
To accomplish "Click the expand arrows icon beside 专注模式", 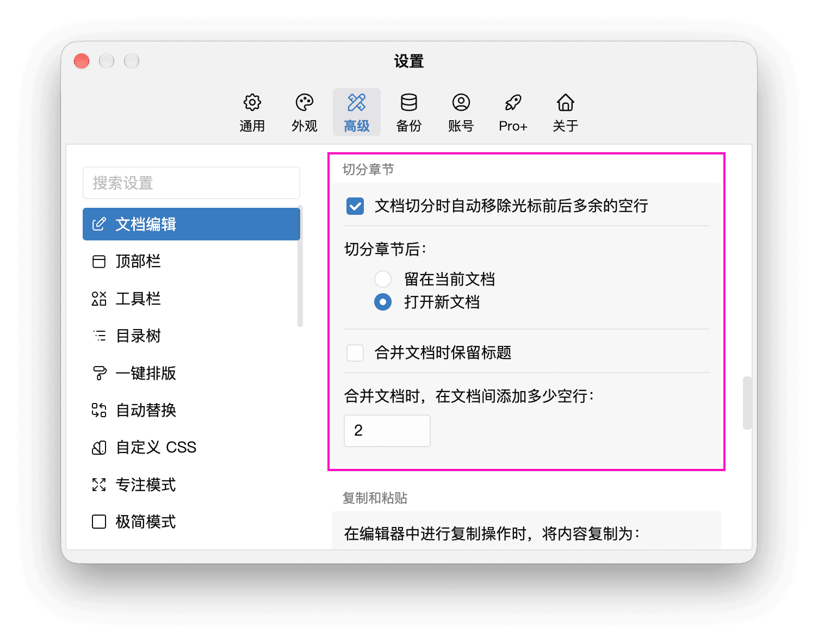I will tap(99, 485).
